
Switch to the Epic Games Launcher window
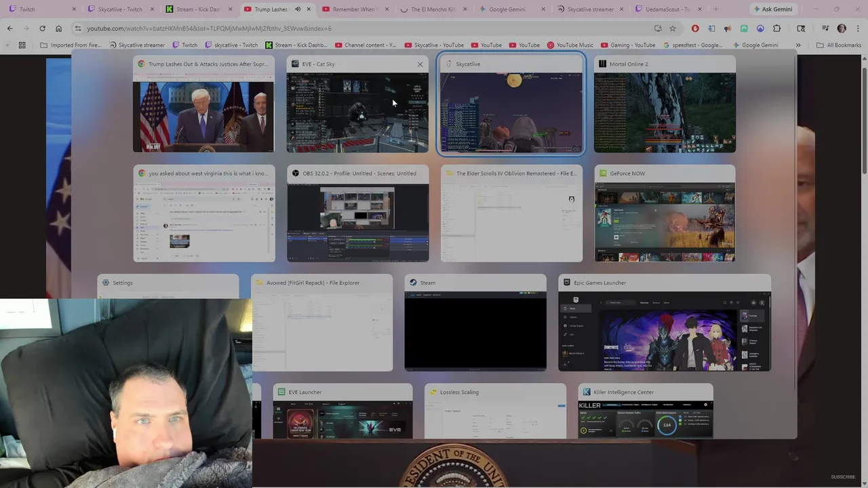tap(665, 323)
